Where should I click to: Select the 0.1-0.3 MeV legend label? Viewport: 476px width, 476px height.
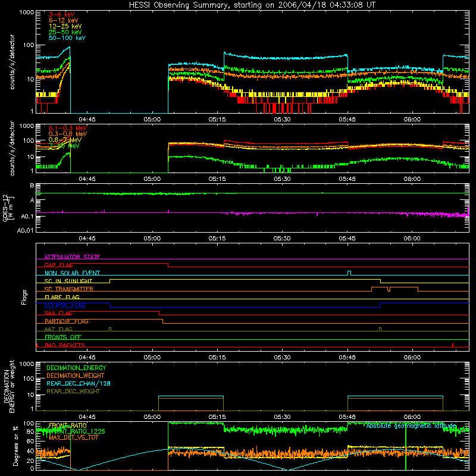click(x=68, y=128)
